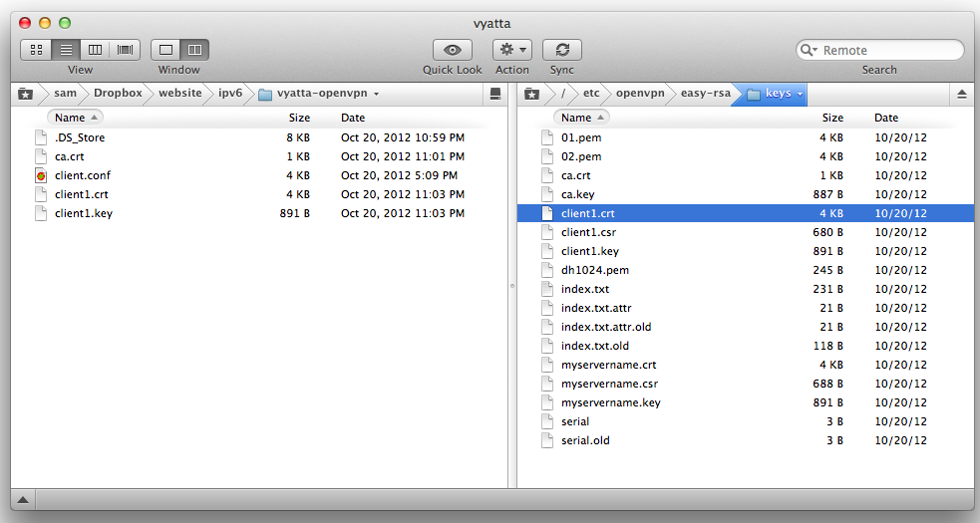Open Quick Look eye button
This screenshot has width=980, height=523.
click(x=452, y=50)
